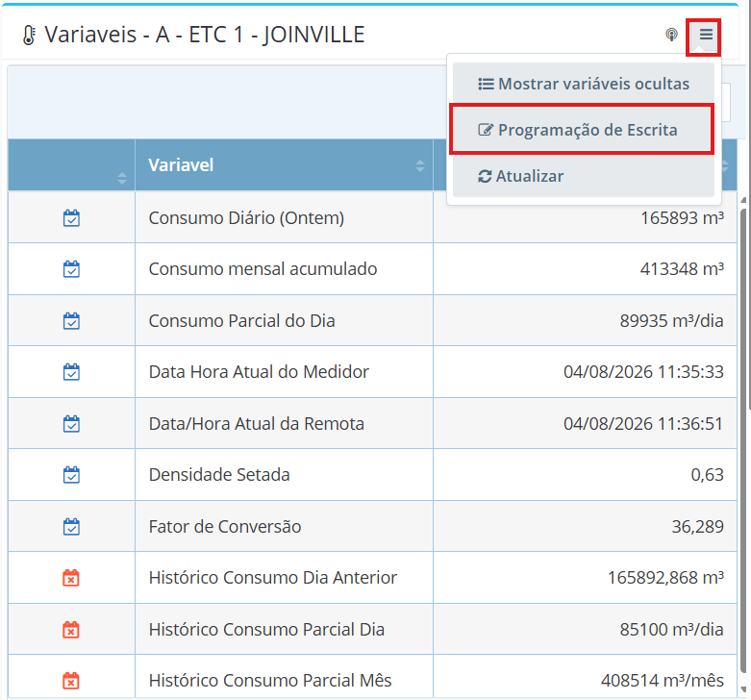Click the signal broadcast icon
Viewport: 751px width, 700px height.
[671, 35]
